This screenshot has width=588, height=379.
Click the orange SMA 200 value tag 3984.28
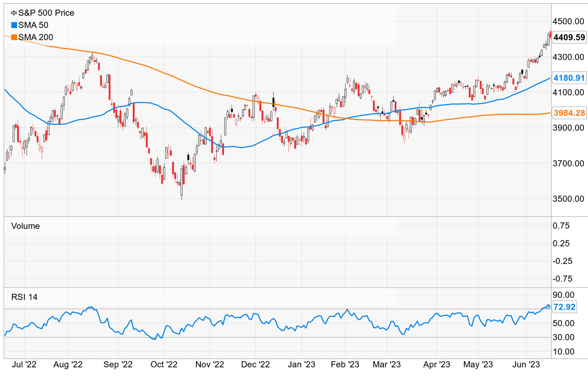(569, 113)
